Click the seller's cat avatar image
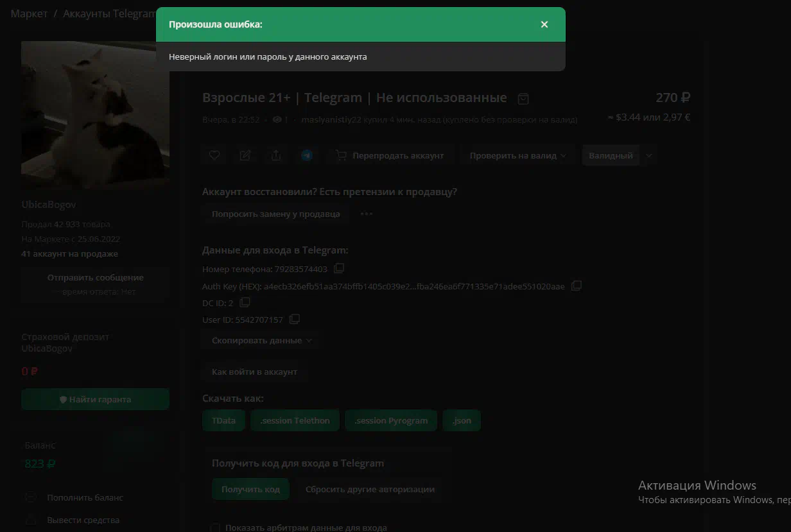The image size is (791, 532). tap(95, 115)
